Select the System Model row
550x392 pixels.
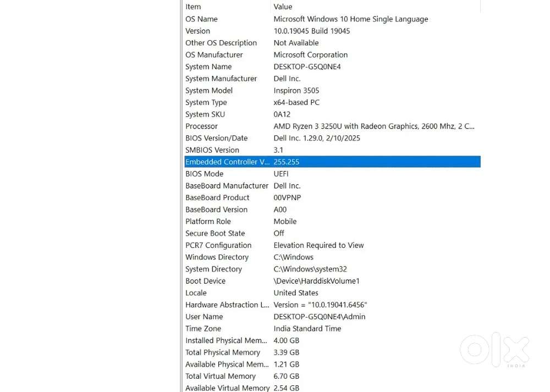tap(333, 91)
